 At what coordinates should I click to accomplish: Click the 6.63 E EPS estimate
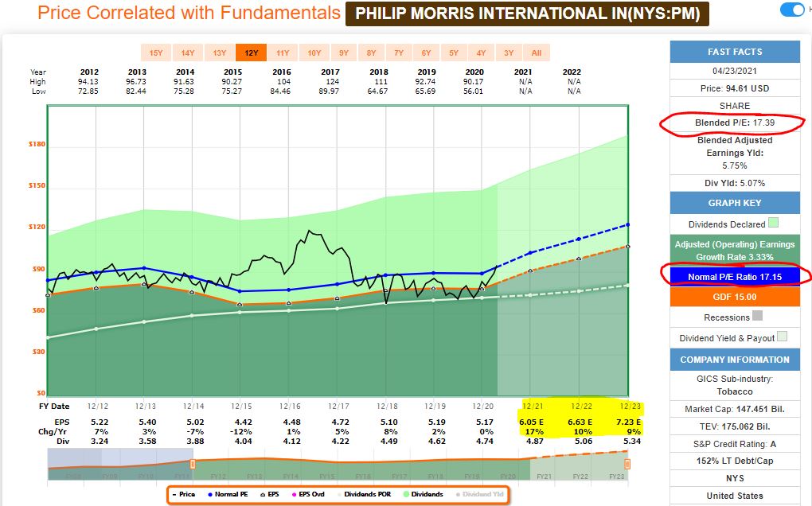click(x=580, y=422)
